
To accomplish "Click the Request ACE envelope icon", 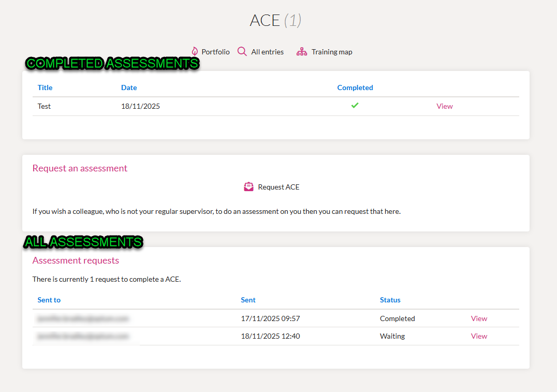I will point(248,187).
